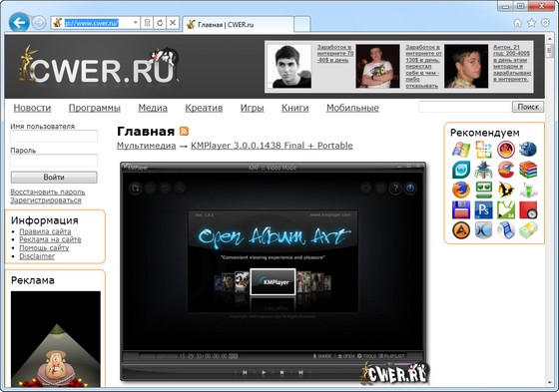The width and height of the screenshot is (559, 392).
Task: Click the film reel icon in Рекомендуем
Action: tap(506, 230)
